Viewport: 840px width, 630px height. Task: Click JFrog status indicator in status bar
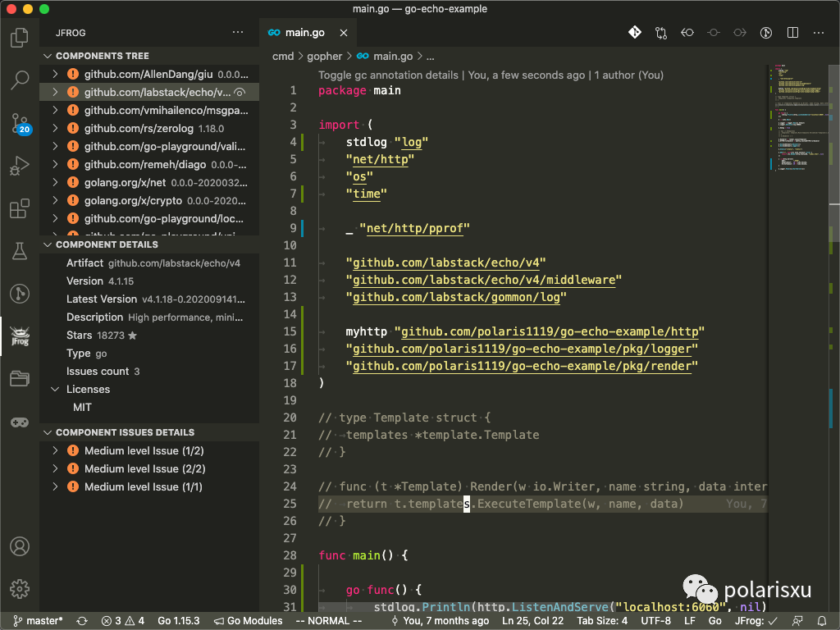[x=756, y=621]
